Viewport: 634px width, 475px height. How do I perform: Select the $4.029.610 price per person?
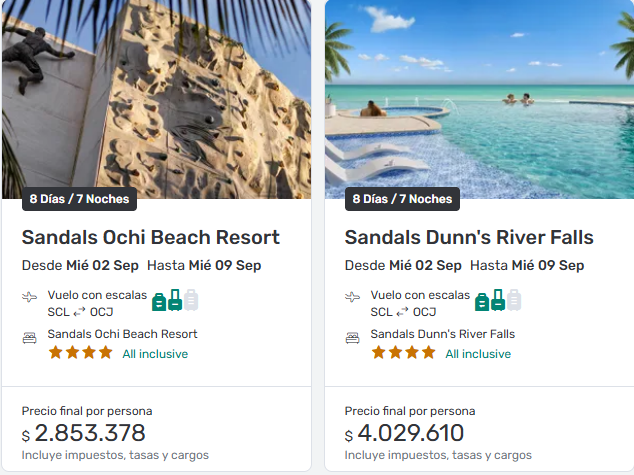click(x=413, y=434)
